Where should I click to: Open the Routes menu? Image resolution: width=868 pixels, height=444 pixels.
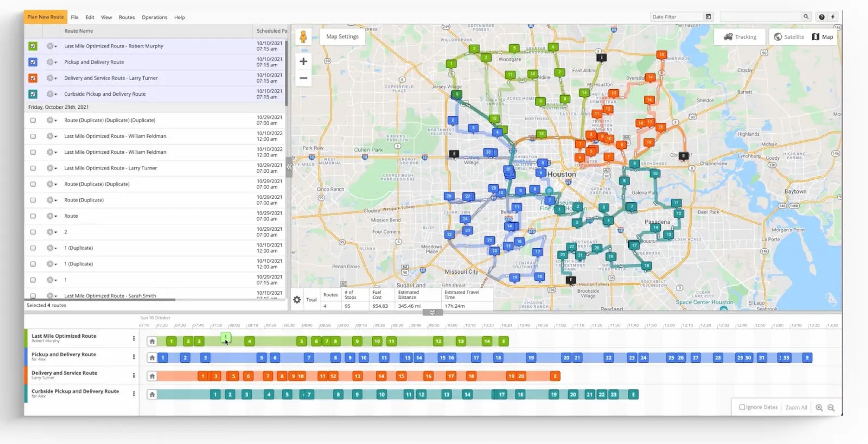pos(127,17)
